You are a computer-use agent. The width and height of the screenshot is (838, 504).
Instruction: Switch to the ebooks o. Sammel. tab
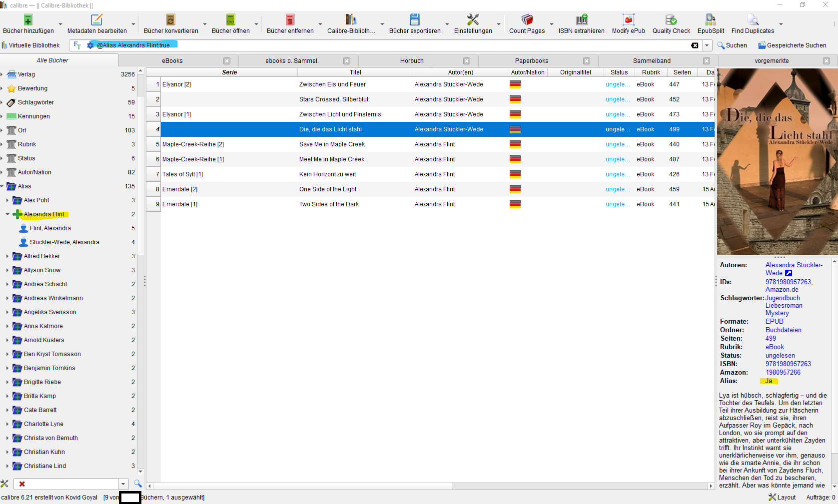pyautogui.click(x=292, y=61)
